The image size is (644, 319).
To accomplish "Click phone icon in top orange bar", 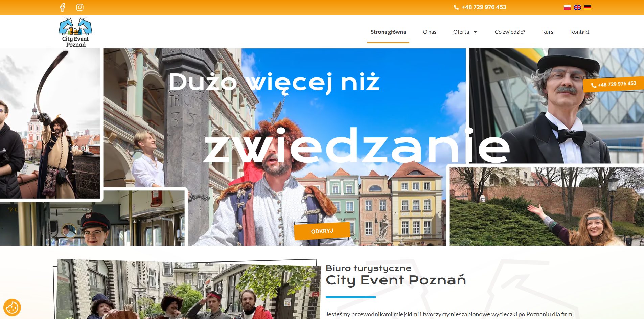I will click(456, 7).
